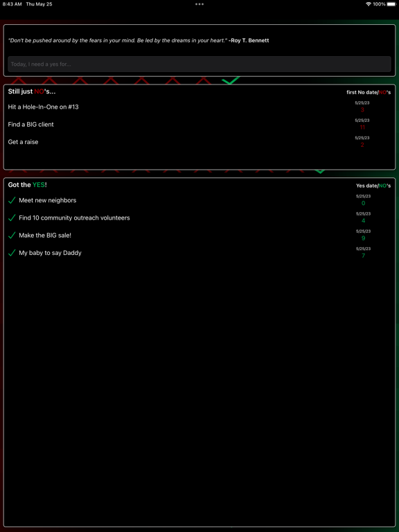The image size is (399, 532).
Task: Click the green count 9 for BIG sale
Action: pos(364,238)
